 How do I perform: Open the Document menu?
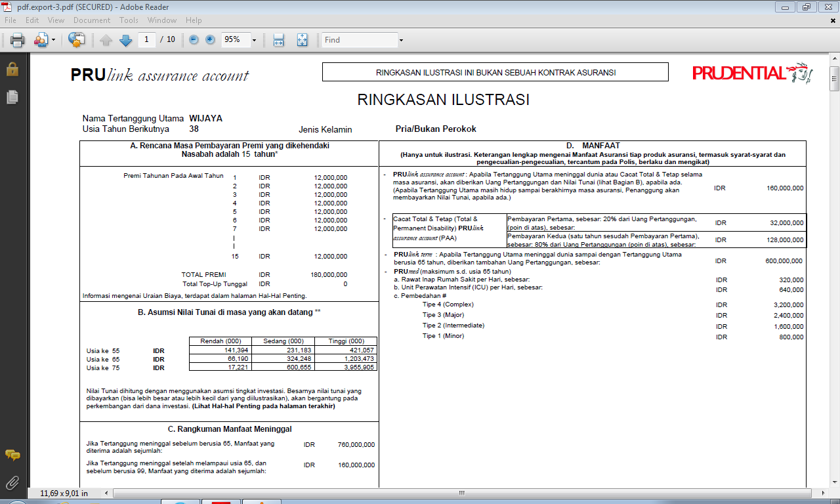click(x=92, y=20)
